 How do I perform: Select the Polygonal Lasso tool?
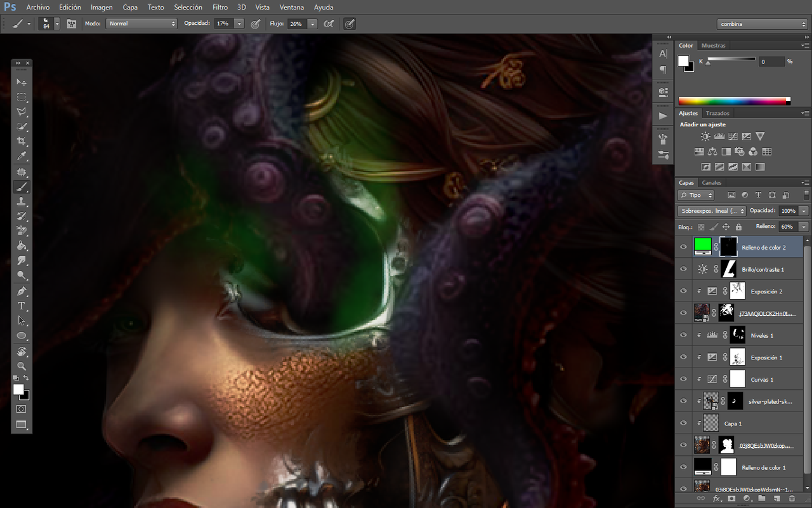(x=22, y=112)
